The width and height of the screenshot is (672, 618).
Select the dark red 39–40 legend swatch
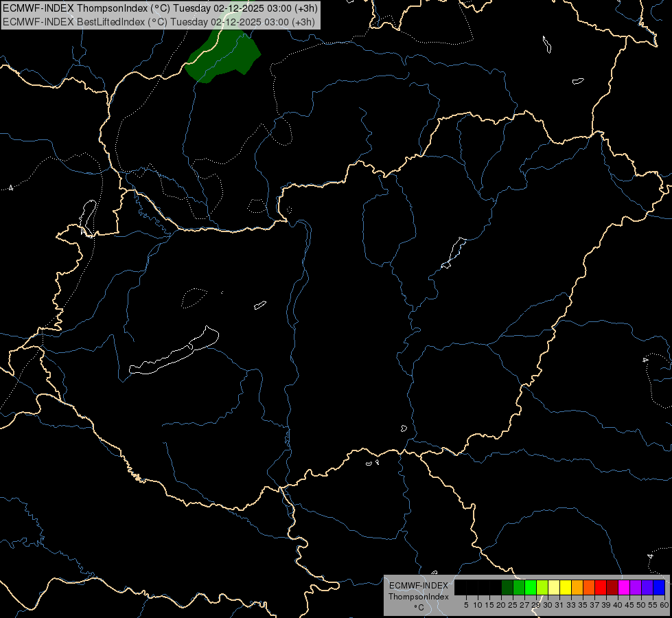[x=612, y=588]
